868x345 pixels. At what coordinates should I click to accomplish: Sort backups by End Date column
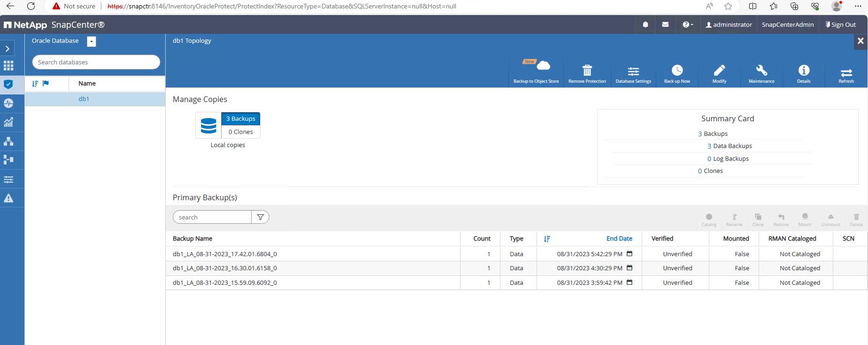coord(619,239)
